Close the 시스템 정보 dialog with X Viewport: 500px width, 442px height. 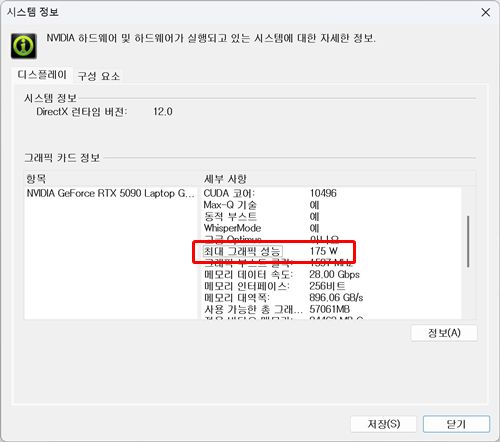486,12
